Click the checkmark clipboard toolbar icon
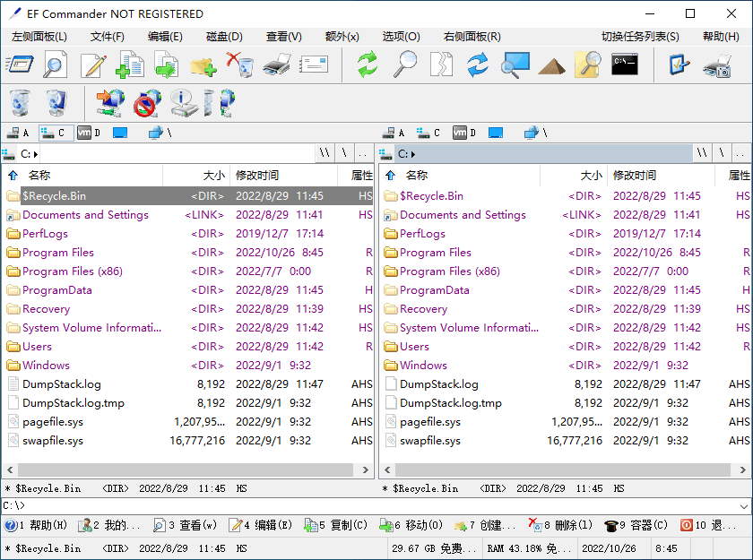 tap(679, 65)
